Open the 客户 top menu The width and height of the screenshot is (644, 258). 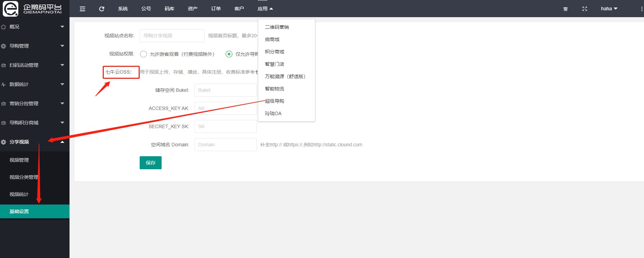pyautogui.click(x=239, y=9)
